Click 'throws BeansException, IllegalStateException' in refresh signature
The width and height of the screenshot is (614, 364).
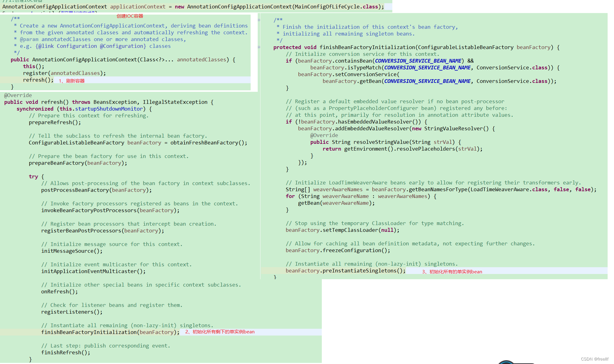point(140,102)
